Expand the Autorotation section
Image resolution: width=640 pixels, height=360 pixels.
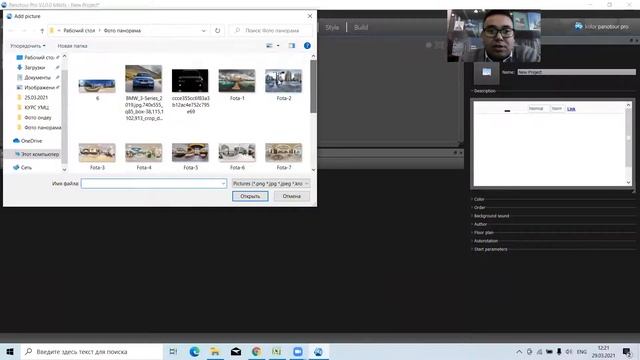485,241
